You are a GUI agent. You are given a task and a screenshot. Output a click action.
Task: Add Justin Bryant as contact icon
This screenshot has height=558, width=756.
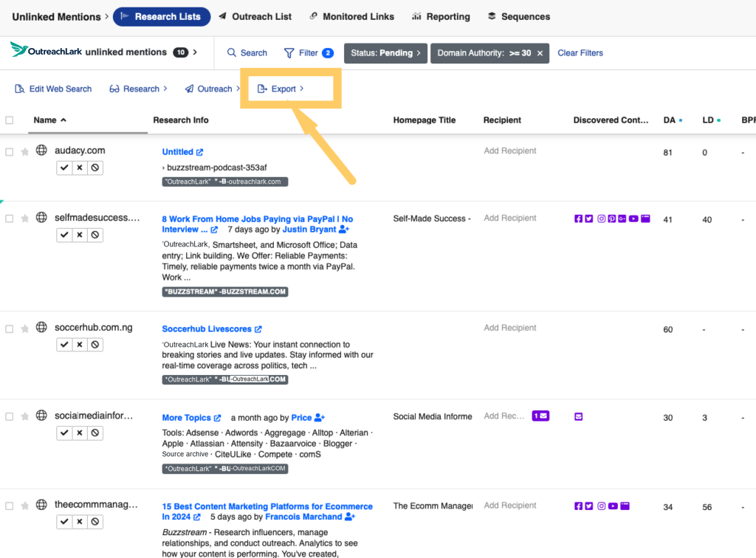point(344,230)
